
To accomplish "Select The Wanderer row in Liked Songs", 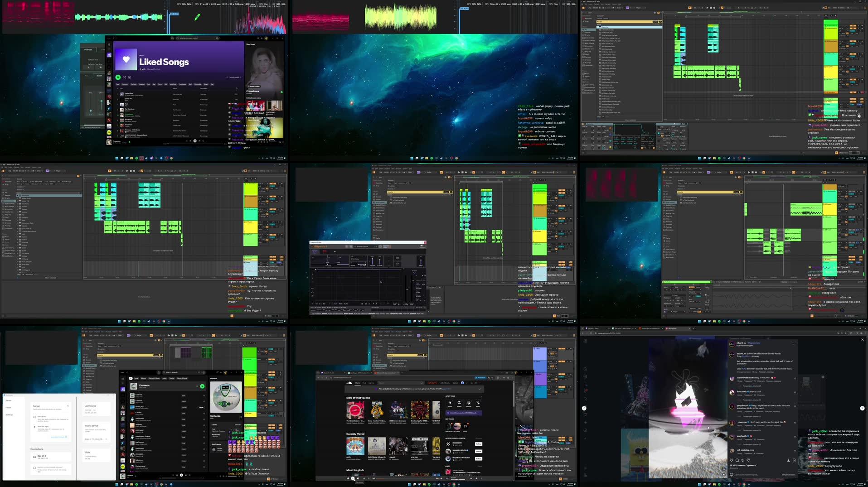I will click(178, 110).
